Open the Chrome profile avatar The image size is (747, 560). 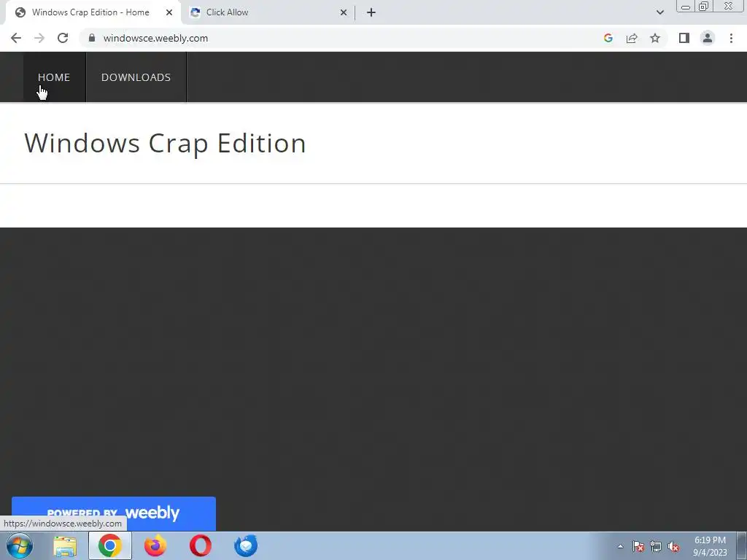708,38
